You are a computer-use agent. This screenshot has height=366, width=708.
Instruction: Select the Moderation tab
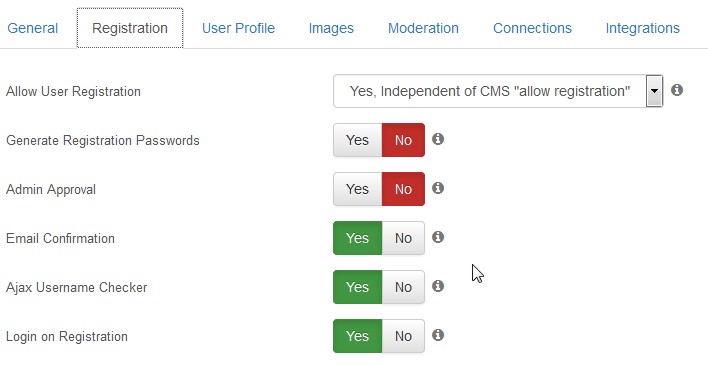[423, 28]
